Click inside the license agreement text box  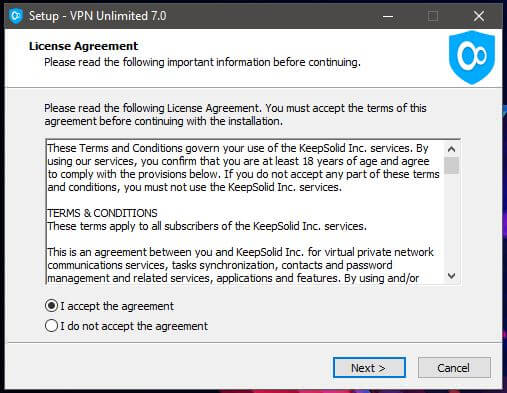coord(245,212)
